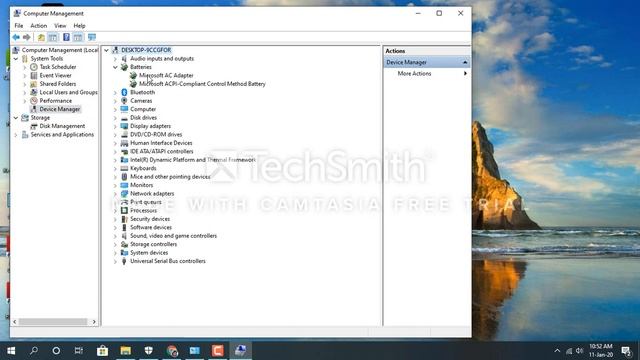Click the Batteries category icon
The width and height of the screenshot is (640, 360).
click(x=124, y=67)
